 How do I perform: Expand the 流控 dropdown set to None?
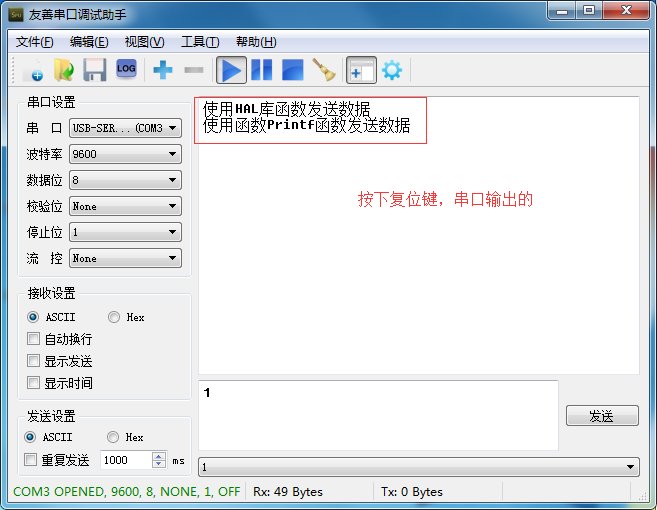(125, 258)
